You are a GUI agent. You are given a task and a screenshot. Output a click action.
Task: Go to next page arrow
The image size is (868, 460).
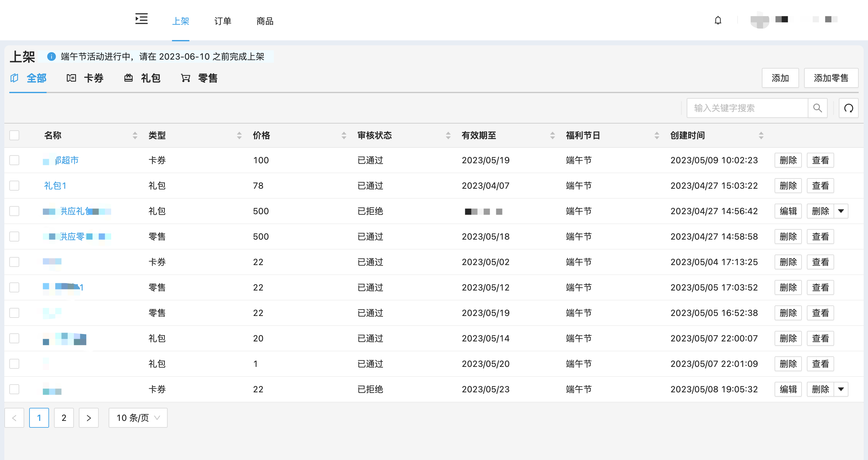pyautogui.click(x=88, y=418)
